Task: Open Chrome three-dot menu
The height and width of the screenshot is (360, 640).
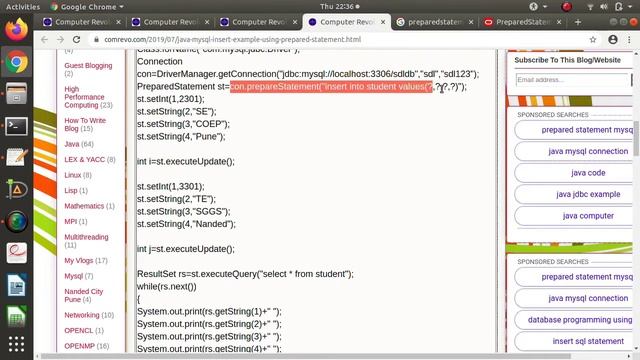Action: click(x=629, y=40)
